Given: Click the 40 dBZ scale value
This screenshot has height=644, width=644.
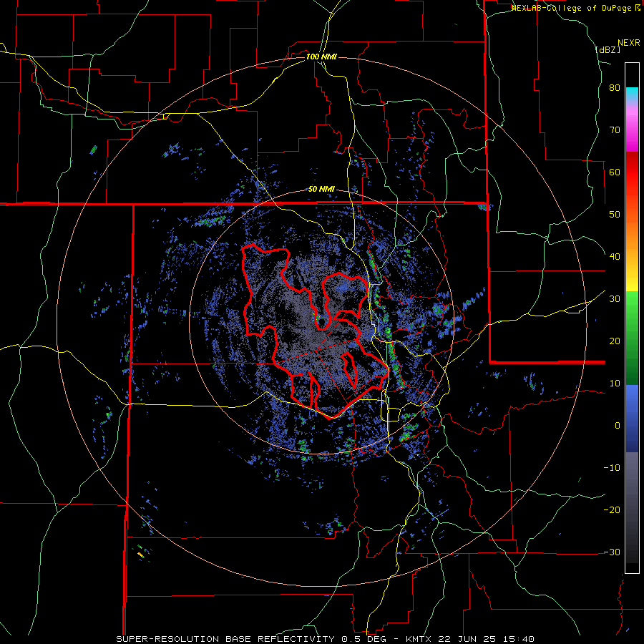Looking at the screenshot, I should (x=615, y=257).
